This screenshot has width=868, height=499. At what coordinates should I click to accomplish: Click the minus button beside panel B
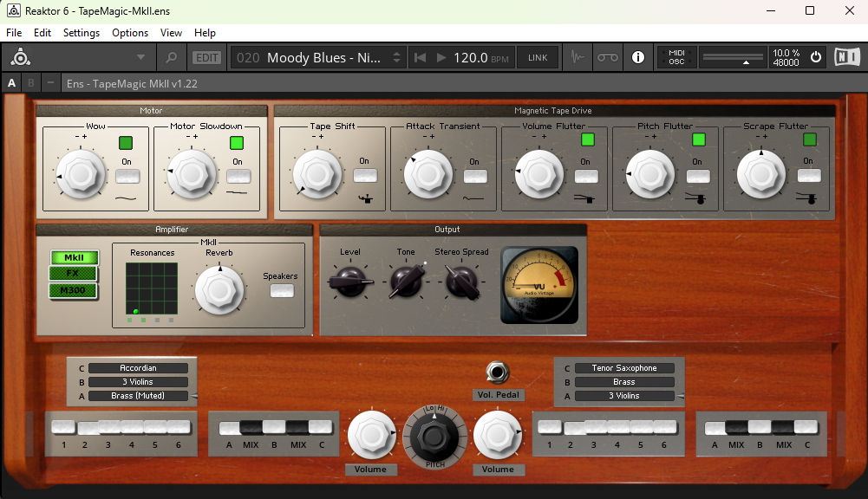pyautogui.click(x=51, y=83)
